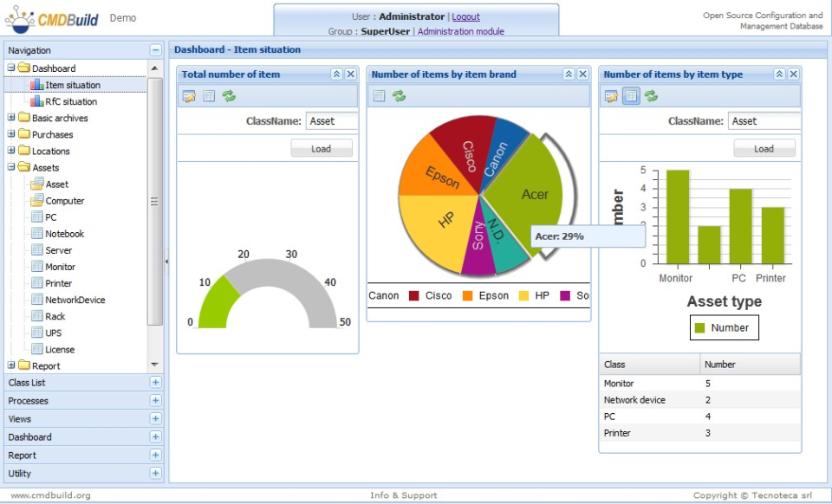Image resolution: width=832 pixels, height=504 pixels.
Task: Open the Processes accordion panel
Action: (x=84, y=401)
